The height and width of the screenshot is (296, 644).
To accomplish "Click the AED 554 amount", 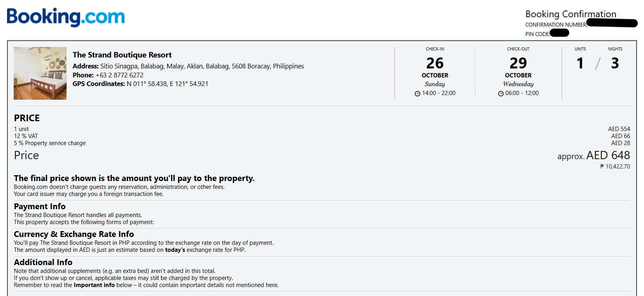I will (x=619, y=129).
